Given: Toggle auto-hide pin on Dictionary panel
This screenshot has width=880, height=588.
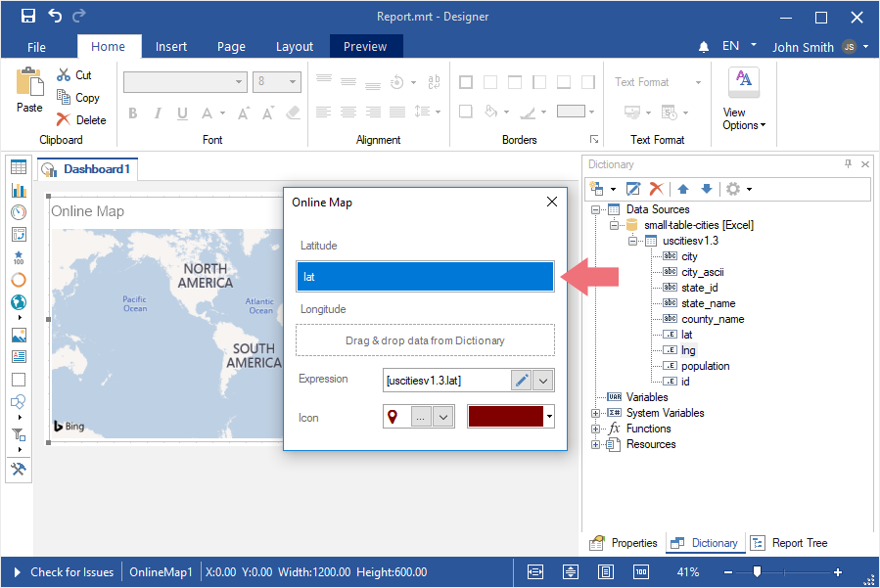Looking at the screenshot, I should (x=848, y=164).
